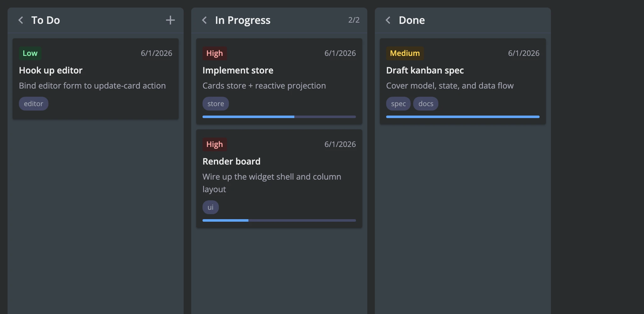Image resolution: width=644 pixels, height=314 pixels.
Task: Click date on Hook up editor card
Action: 157,53
